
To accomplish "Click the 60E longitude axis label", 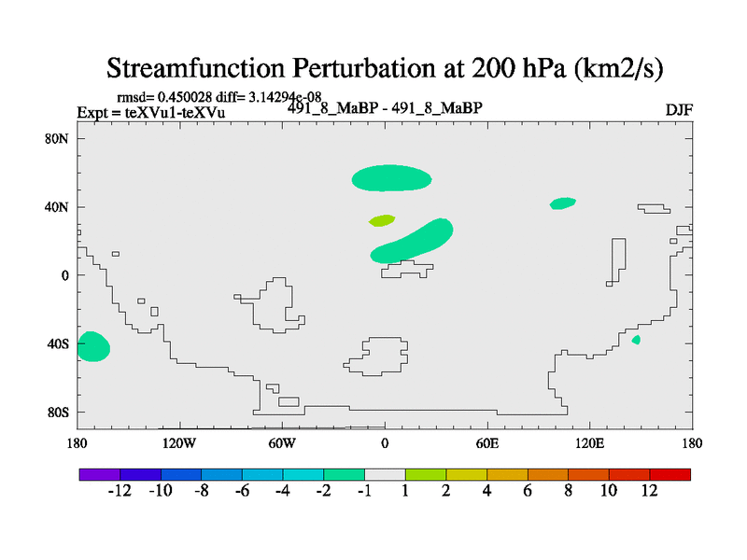I will coord(486,441).
